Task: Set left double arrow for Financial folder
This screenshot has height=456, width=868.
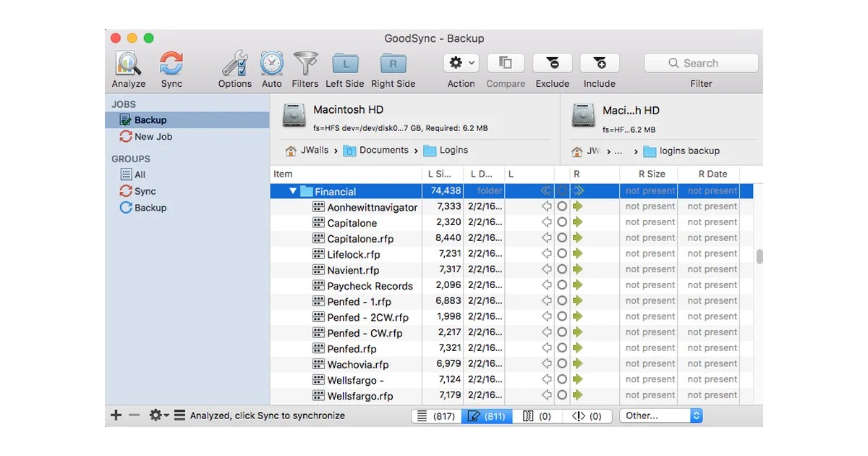Action: tap(546, 191)
